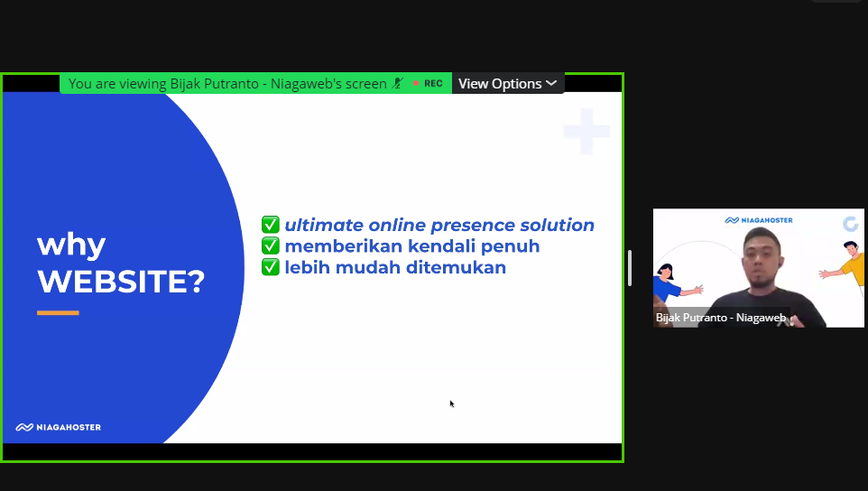Click the 'lebih mudah ditemukan' text line

point(395,268)
